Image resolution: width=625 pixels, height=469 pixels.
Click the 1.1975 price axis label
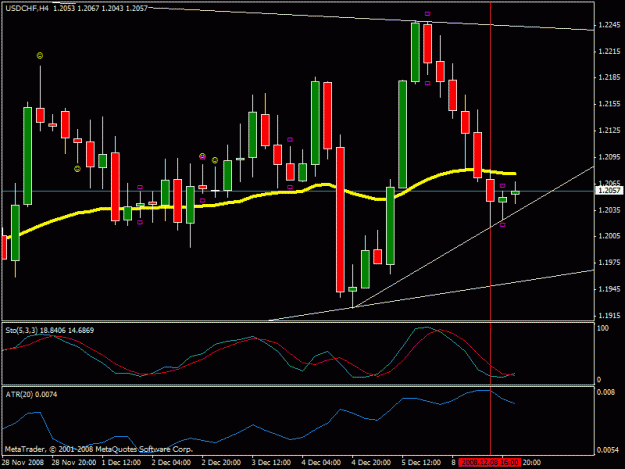tap(609, 262)
